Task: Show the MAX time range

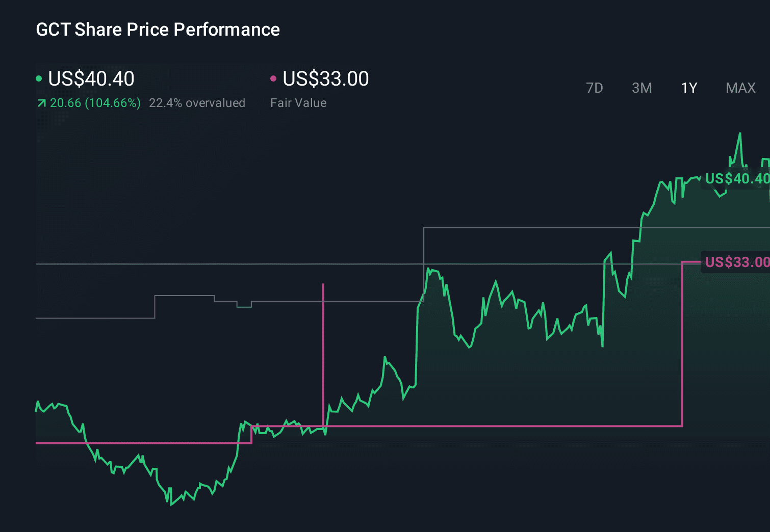Action: pyautogui.click(x=740, y=88)
